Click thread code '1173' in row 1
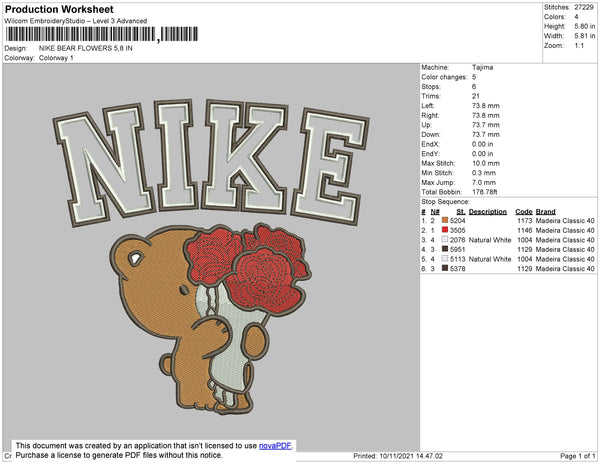The height and width of the screenshot is (464, 600). 525,221
